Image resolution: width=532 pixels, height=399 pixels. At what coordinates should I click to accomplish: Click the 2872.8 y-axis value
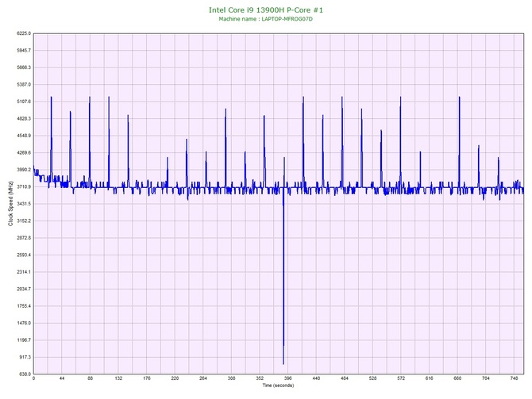coord(24,238)
